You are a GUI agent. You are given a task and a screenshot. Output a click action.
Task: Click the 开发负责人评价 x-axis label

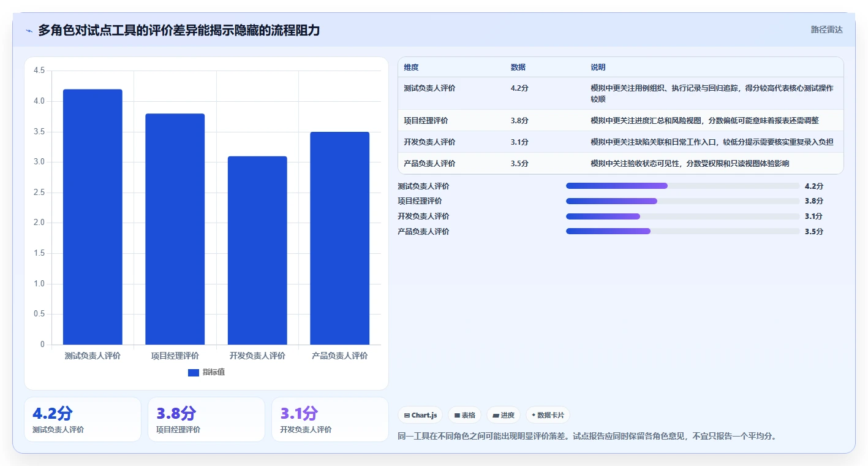[x=257, y=356]
